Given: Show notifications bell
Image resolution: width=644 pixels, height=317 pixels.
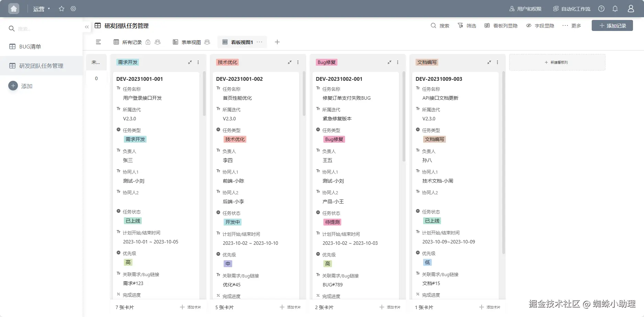Looking at the screenshot, I should [x=615, y=9].
